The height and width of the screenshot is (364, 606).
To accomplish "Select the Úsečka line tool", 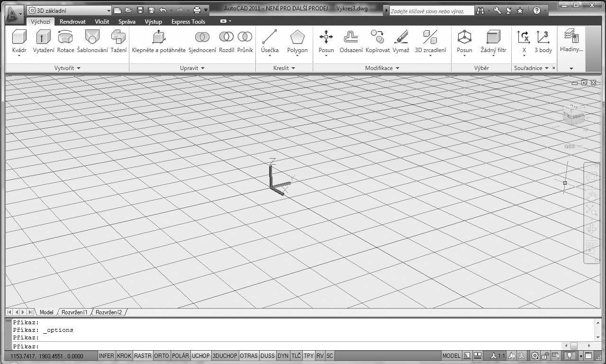I will point(270,42).
